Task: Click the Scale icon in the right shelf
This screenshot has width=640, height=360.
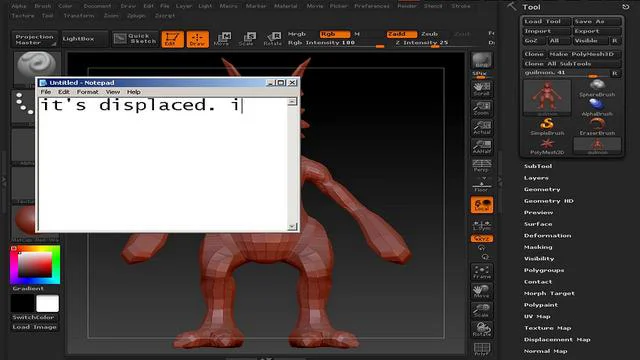Action: click(482, 310)
